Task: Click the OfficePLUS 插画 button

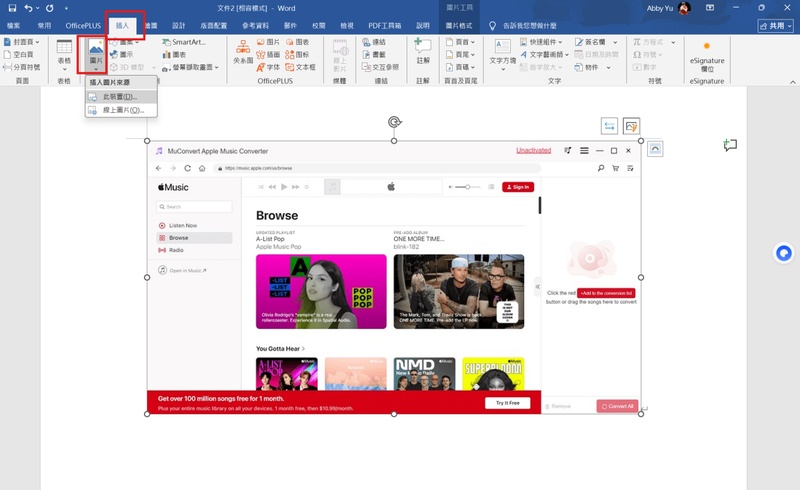Action: click(268, 54)
